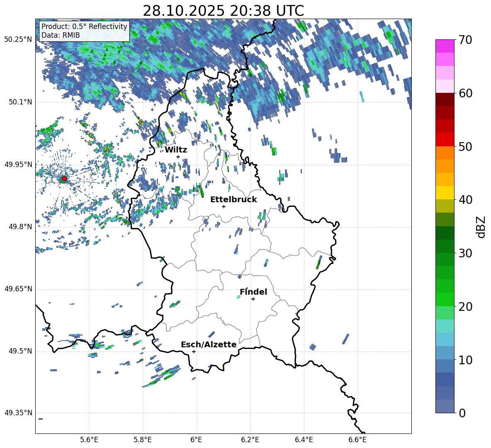This screenshot has height=448, width=491.
Task: Click the colorbar tick label '10'
Action: click(466, 360)
